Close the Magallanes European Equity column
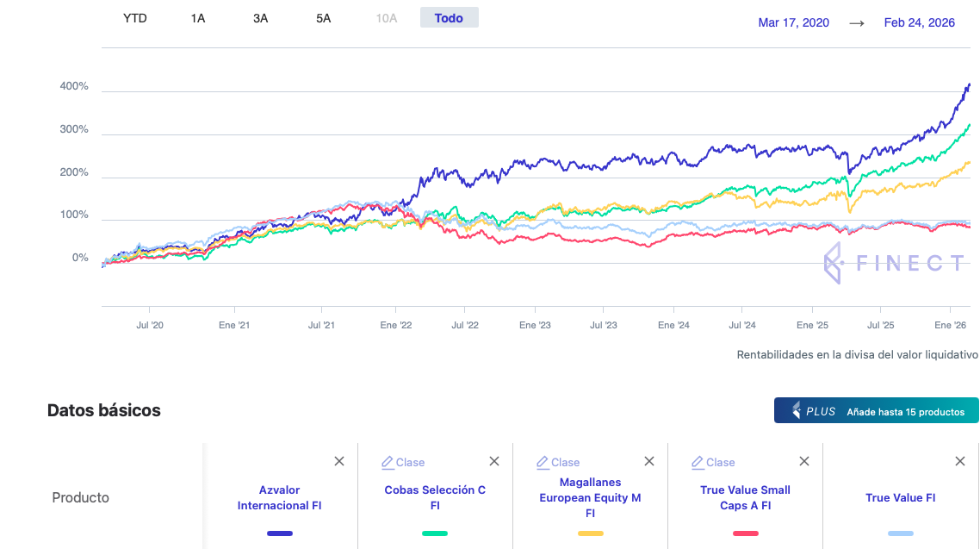This screenshot has height=549, width=980. 649,462
